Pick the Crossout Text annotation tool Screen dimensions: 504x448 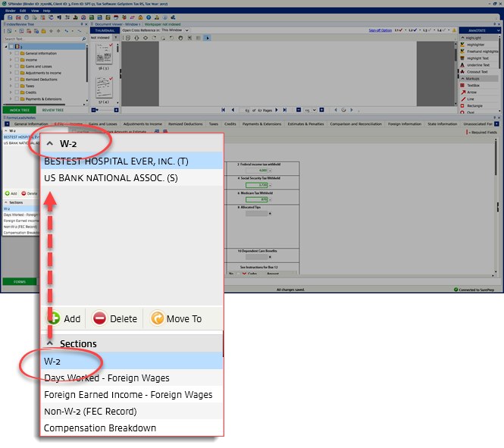477,71
